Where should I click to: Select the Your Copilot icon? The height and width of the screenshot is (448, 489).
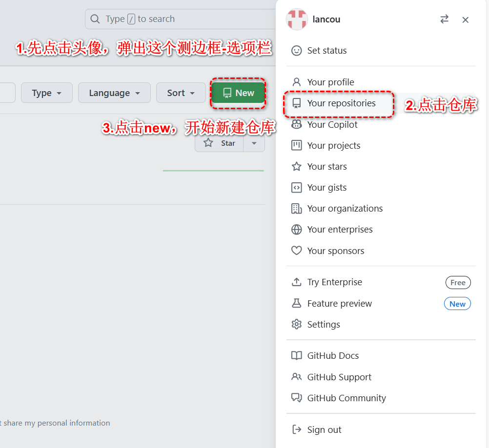click(297, 124)
